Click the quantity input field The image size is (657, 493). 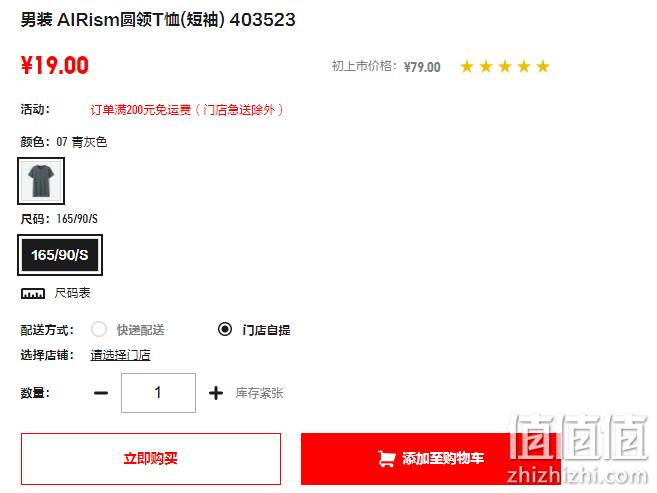pos(158,393)
